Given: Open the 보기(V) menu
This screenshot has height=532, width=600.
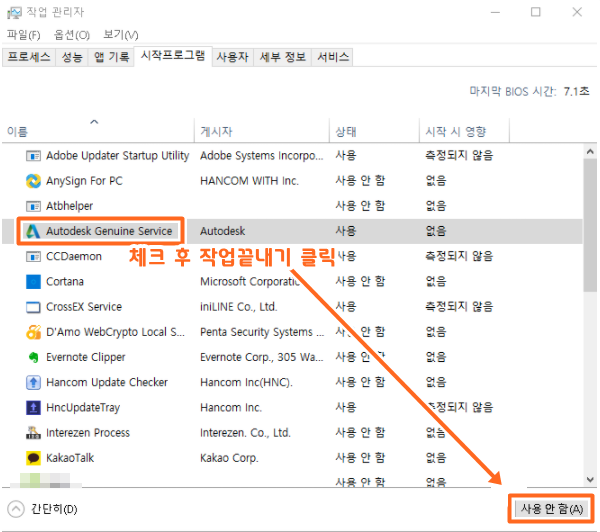Looking at the screenshot, I should pos(121,35).
